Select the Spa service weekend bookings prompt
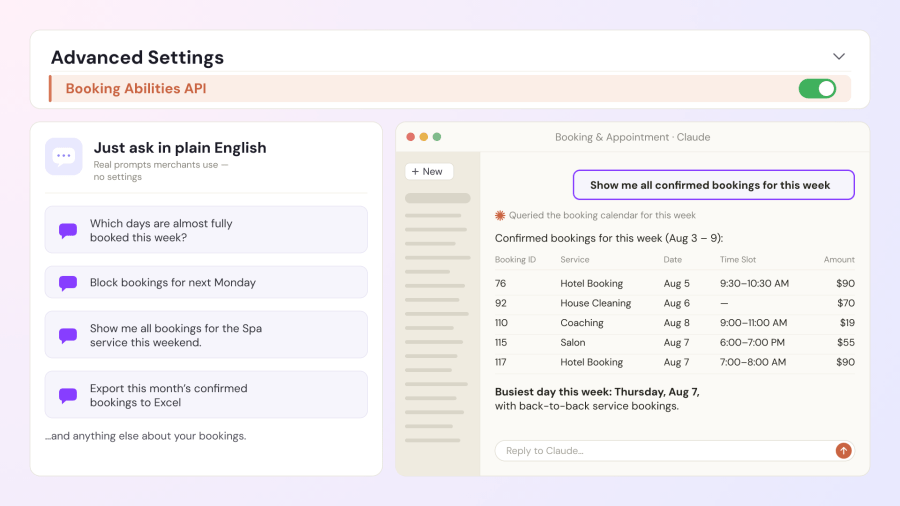The image size is (900, 506). click(x=206, y=335)
